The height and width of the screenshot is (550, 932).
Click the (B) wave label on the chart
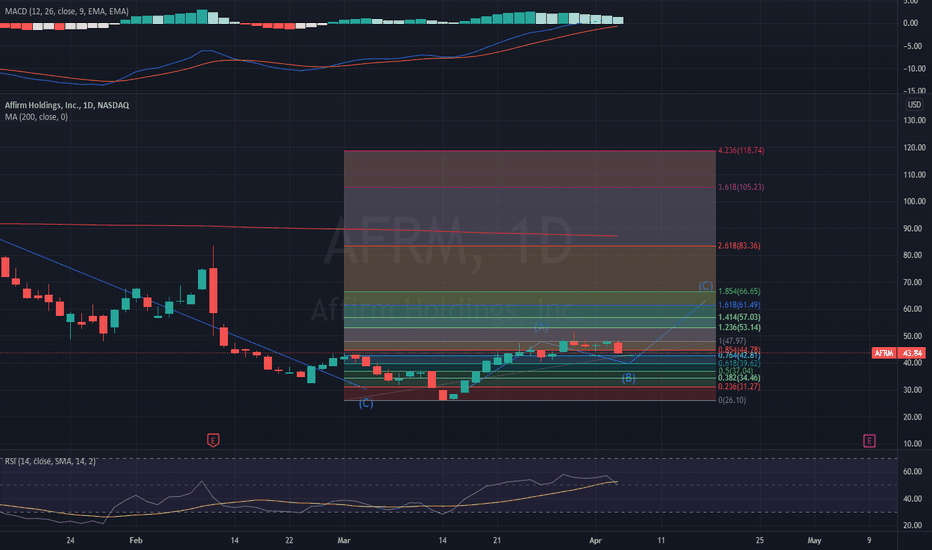(629, 378)
